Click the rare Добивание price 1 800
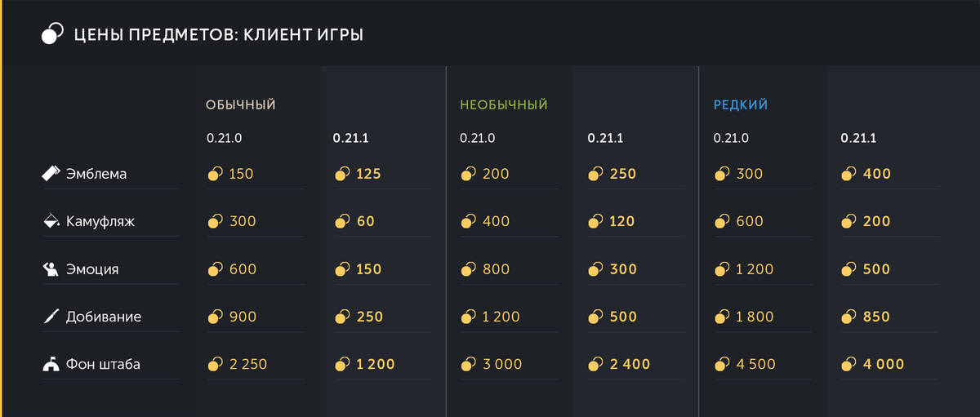The height and width of the screenshot is (417, 980). click(x=751, y=317)
